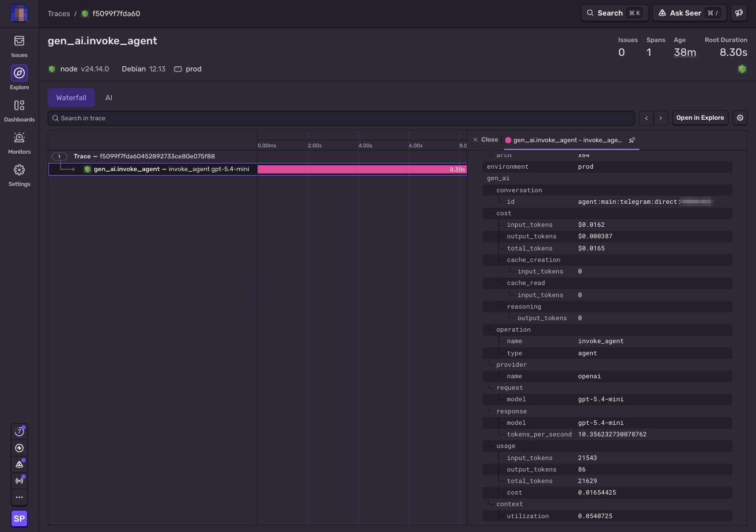
Task: Click the organization avatar at top-left
Action: tap(19, 13)
